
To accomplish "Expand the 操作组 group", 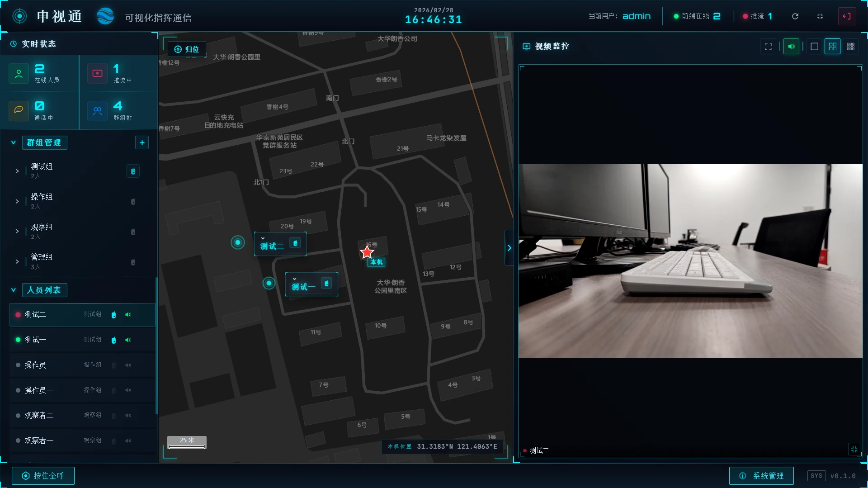I will click(17, 202).
